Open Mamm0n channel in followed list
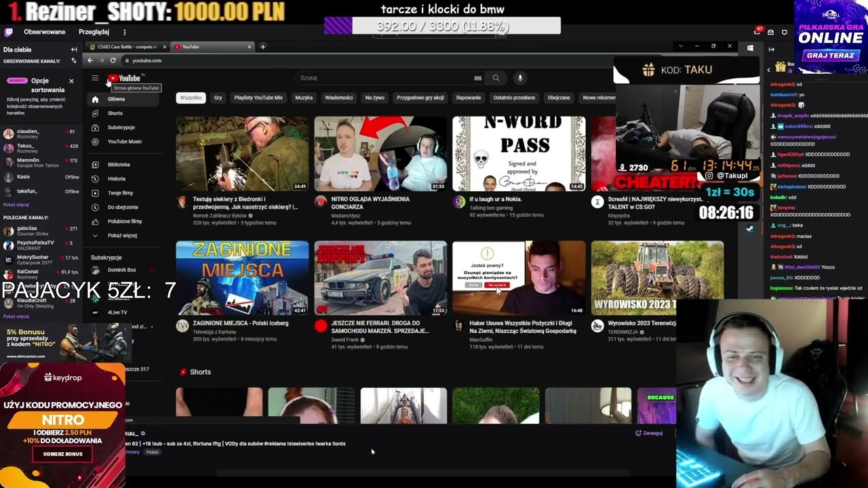This screenshot has width=868, height=488. [41, 163]
